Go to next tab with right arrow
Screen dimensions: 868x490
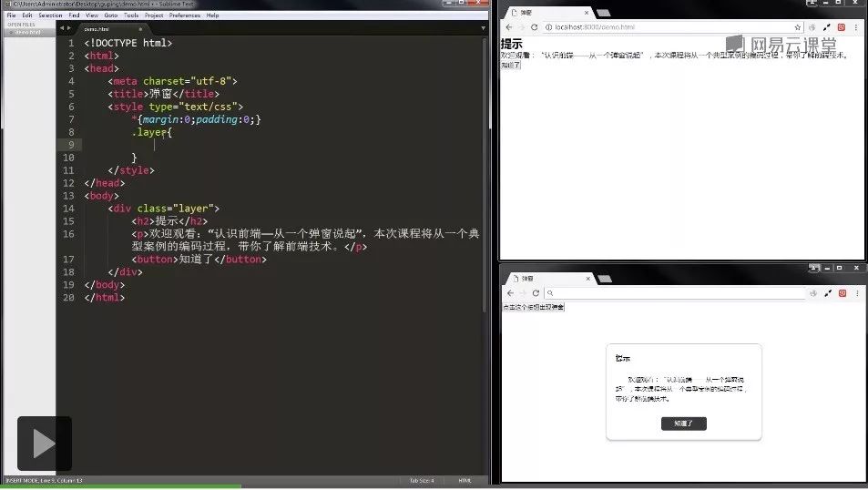[x=69, y=28]
